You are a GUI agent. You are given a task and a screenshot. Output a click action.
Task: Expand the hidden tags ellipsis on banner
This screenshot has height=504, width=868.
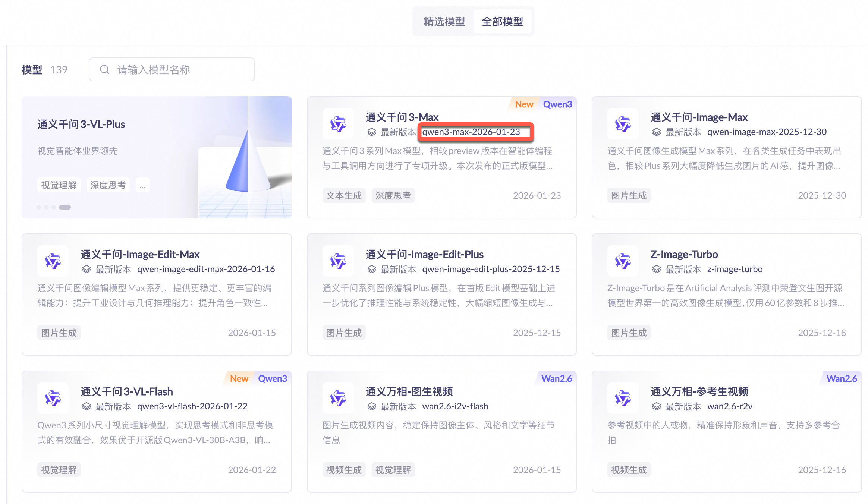(142, 185)
